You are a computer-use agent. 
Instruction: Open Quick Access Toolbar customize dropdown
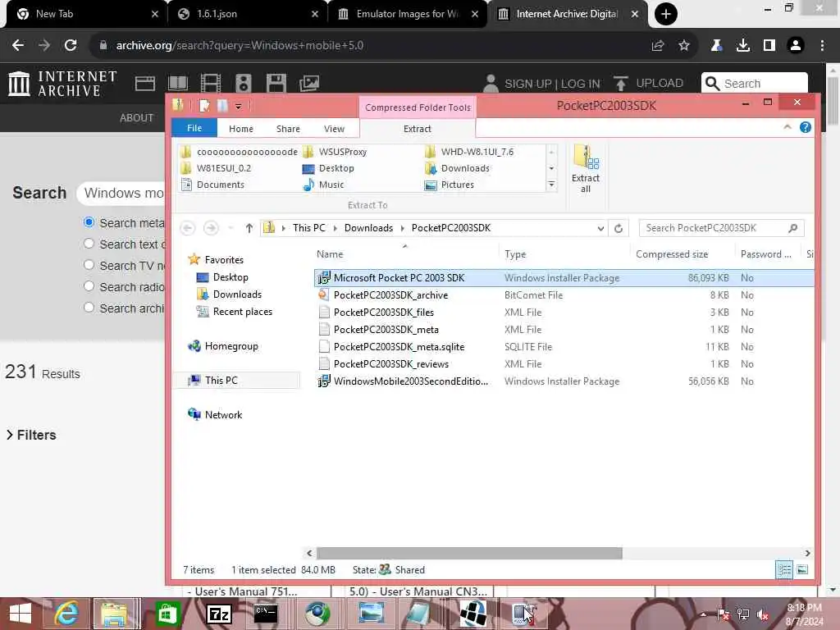[238, 106]
